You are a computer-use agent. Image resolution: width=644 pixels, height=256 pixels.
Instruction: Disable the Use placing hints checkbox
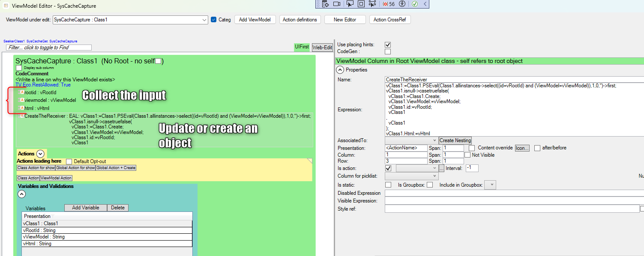pos(388,45)
